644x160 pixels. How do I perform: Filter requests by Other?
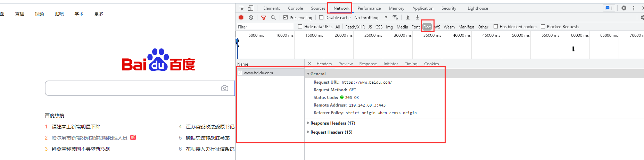click(x=483, y=27)
